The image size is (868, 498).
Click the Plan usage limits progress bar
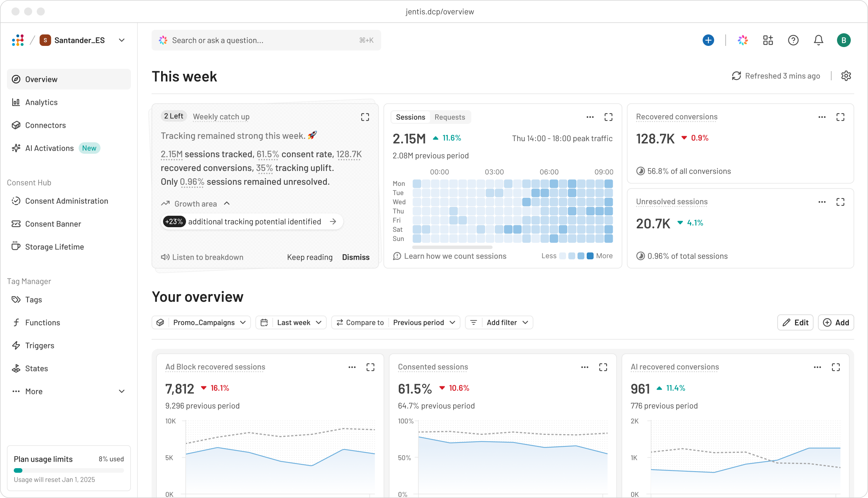(x=69, y=470)
